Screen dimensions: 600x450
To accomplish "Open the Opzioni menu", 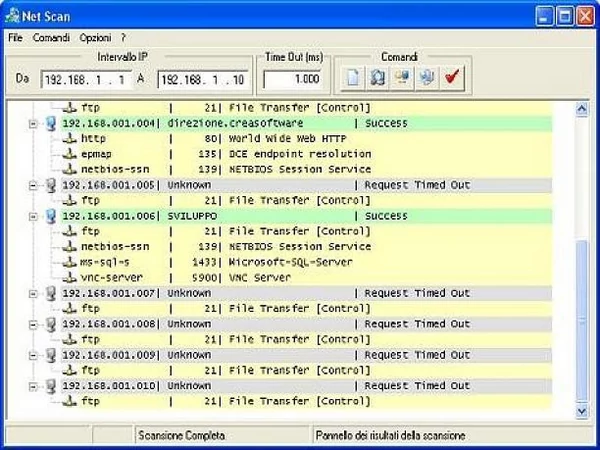I will point(95,38).
